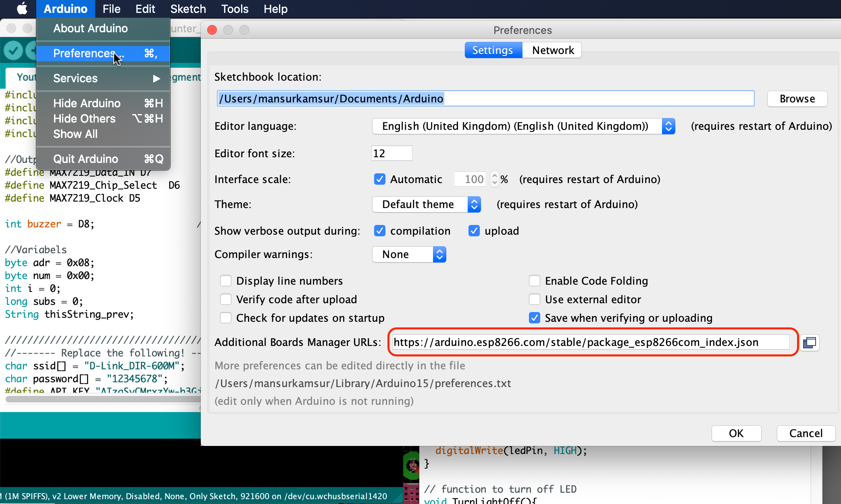Click the interface scale percentage field
The image size is (841, 504).
tap(470, 179)
